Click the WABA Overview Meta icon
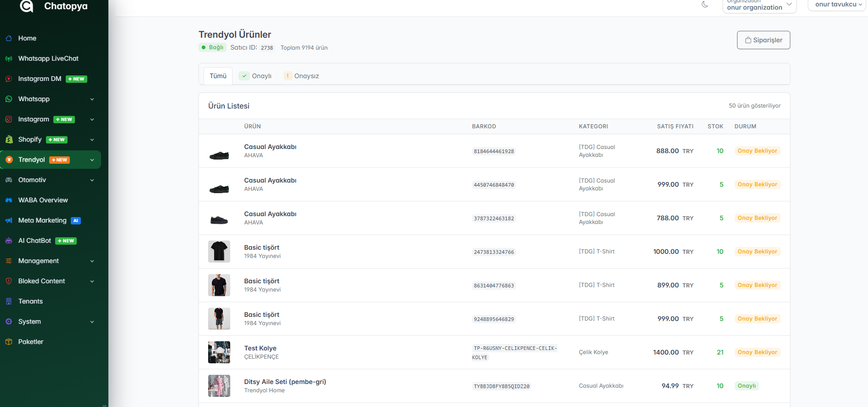The width and height of the screenshot is (868, 407). pos(9,200)
